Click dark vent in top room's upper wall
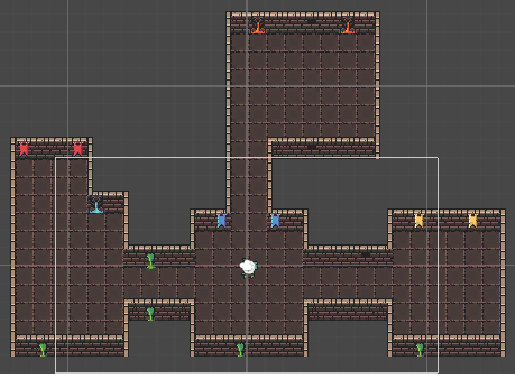 pyautogui.click(x=311, y=21)
